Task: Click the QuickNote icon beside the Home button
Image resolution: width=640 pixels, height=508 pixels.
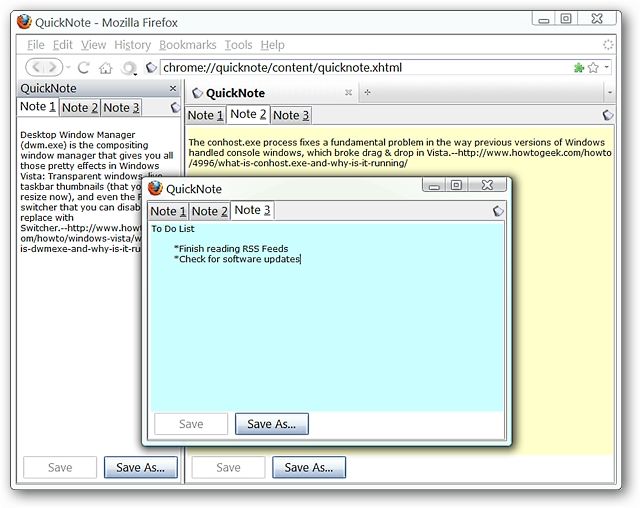Action: (129, 68)
